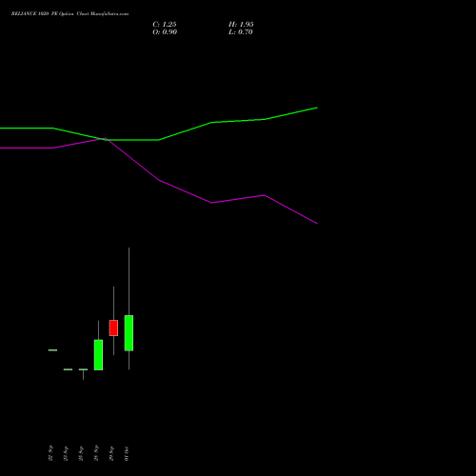476x476 pixels.
Task: Click the open value "O: 0.90"
Action: 165,32
